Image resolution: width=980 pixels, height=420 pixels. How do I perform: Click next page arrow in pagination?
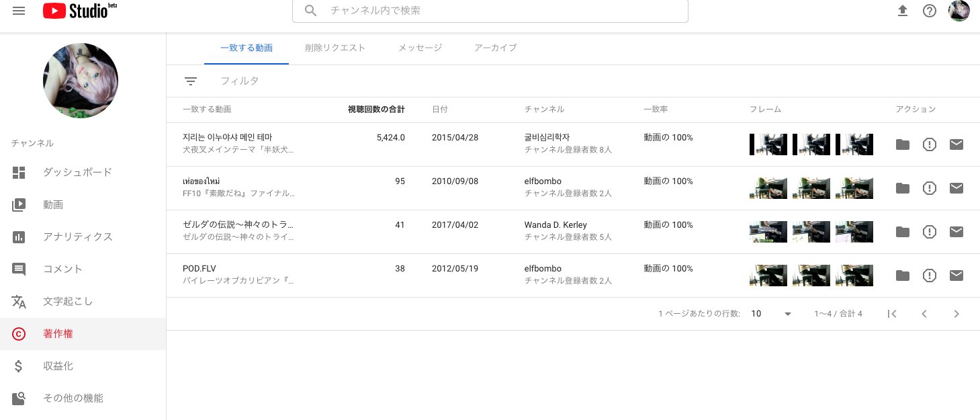click(x=956, y=314)
